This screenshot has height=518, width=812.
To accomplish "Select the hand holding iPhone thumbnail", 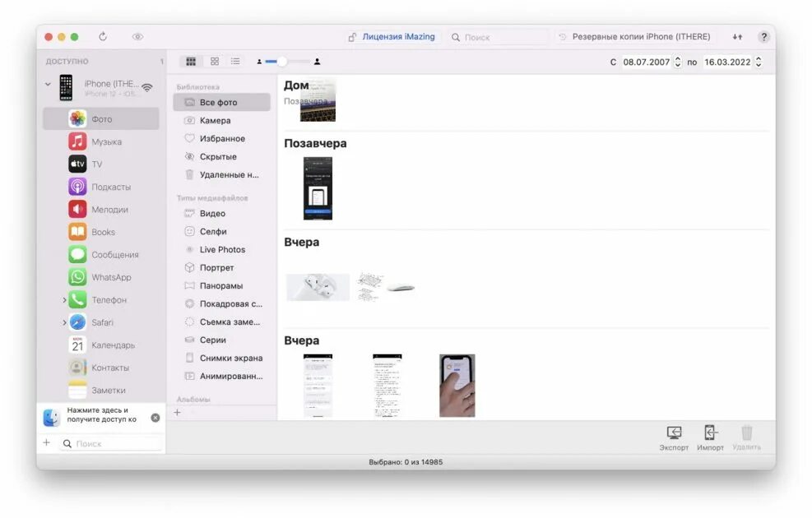I will tap(457, 386).
